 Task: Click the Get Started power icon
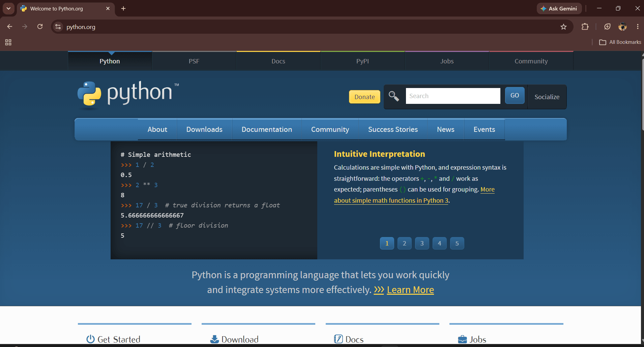90,339
